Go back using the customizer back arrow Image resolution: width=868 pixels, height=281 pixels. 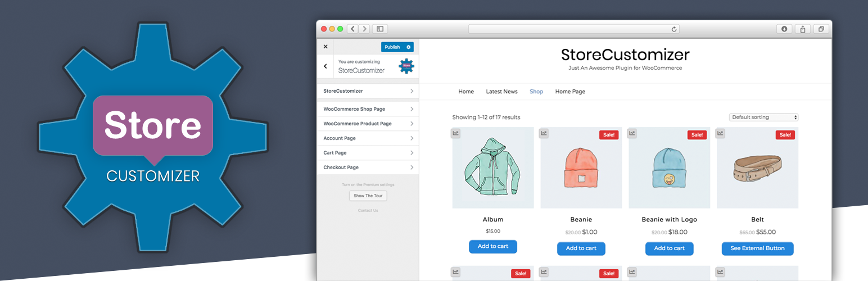pos(325,66)
